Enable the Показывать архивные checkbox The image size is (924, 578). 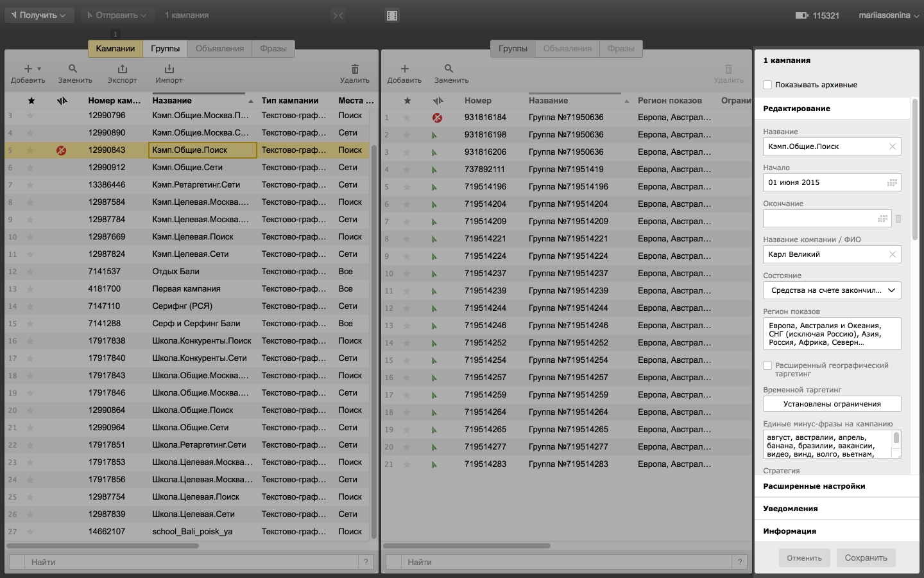pos(767,85)
